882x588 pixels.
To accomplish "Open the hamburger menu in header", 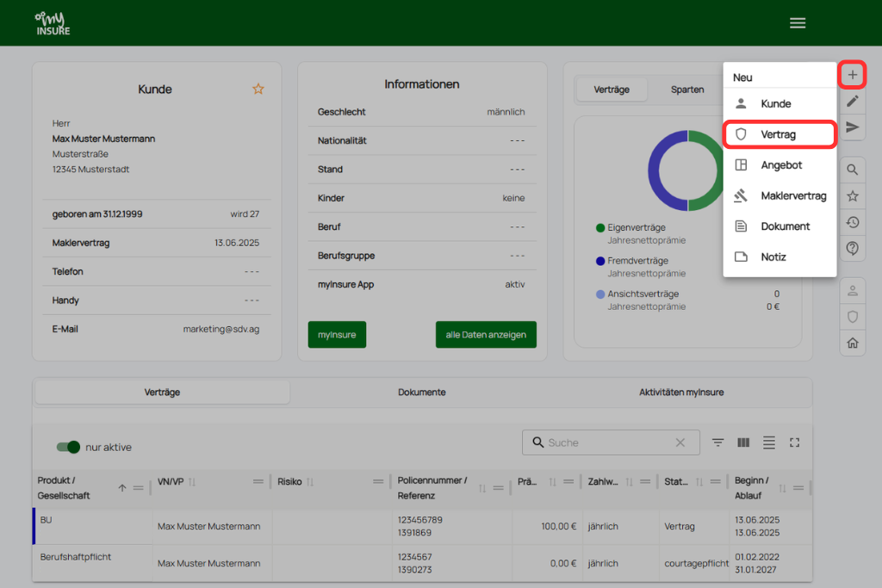I will tap(798, 23).
